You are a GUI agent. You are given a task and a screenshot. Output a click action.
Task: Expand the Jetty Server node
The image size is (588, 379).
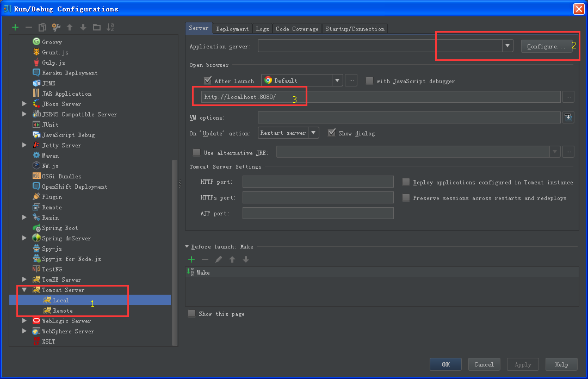(x=24, y=145)
